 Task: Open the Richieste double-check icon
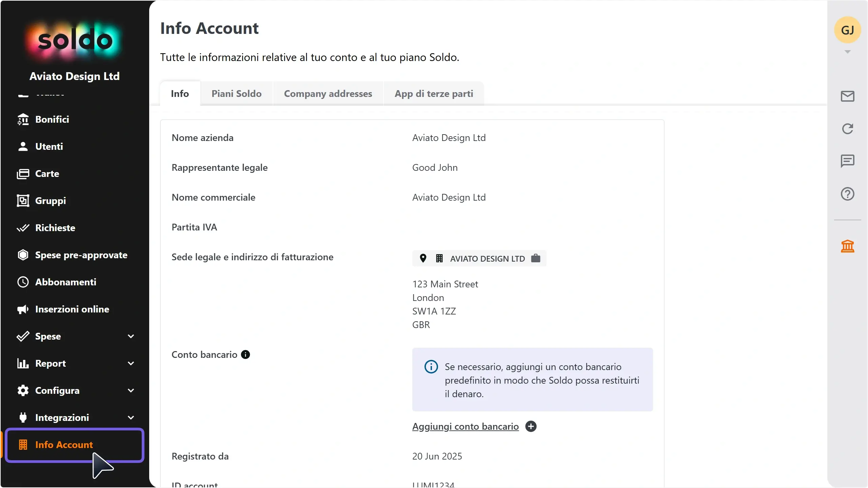(x=23, y=228)
